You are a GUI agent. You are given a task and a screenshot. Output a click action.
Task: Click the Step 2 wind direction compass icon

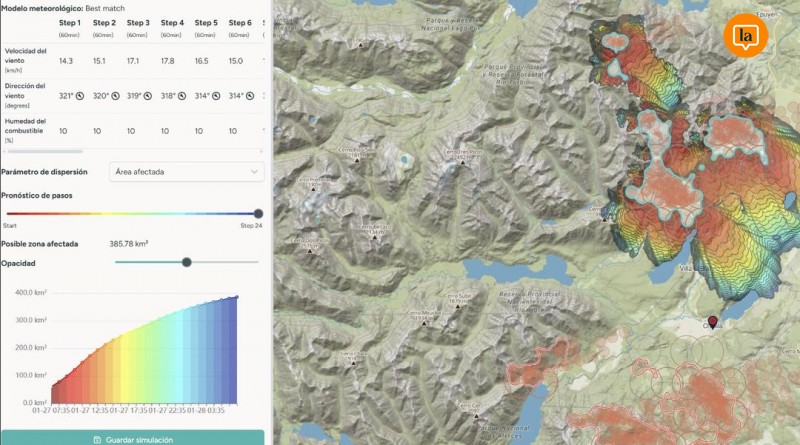tap(114, 96)
